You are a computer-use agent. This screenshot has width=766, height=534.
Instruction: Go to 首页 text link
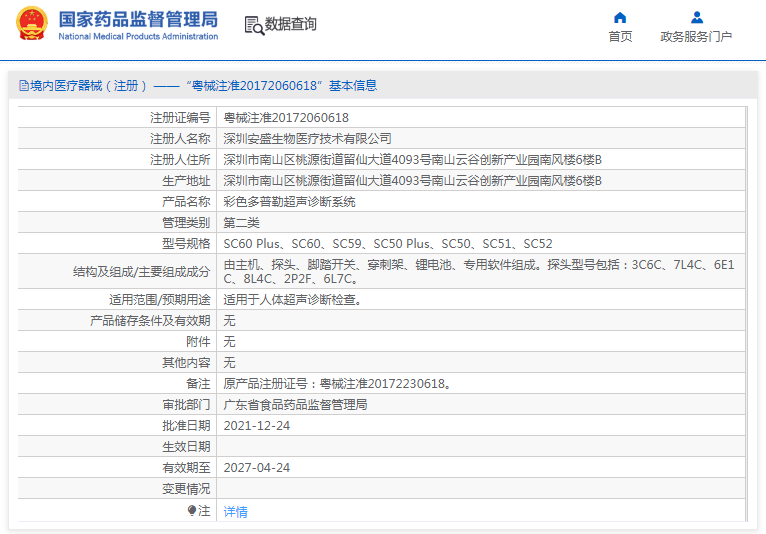click(620, 37)
